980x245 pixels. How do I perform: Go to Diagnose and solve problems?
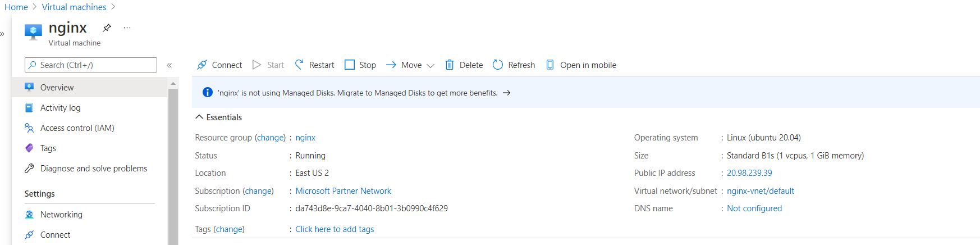(x=93, y=169)
